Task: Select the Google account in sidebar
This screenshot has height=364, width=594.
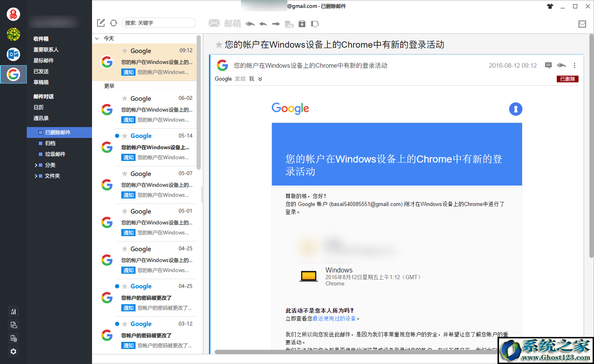Action: click(13, 74)
